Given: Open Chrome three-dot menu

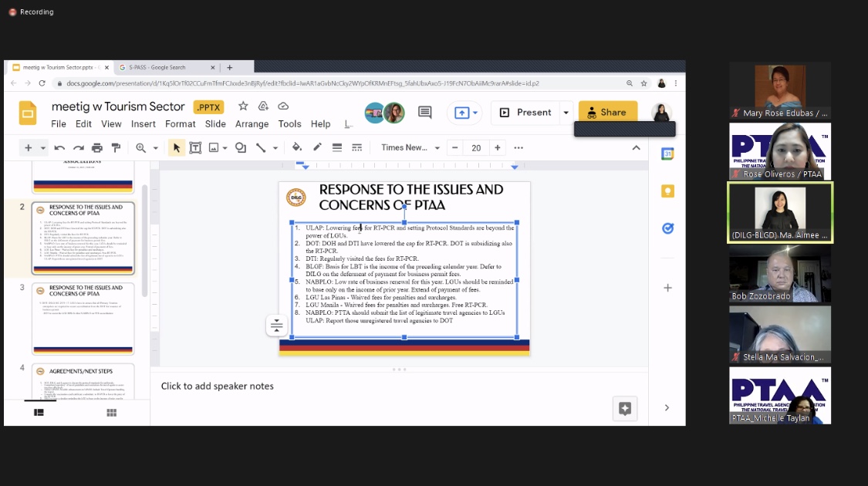Looking at the screenshot, I should pyautogui.click(x=676, y=83).
